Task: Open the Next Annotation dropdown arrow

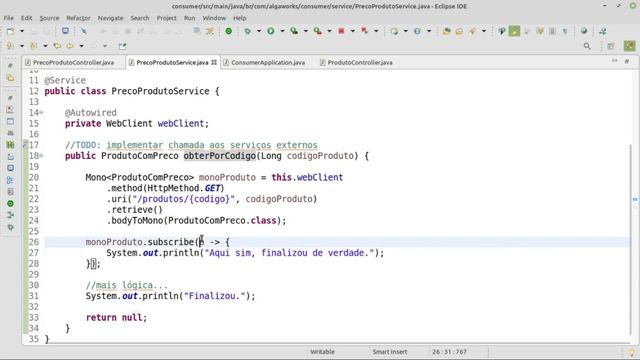Action: 22,46
